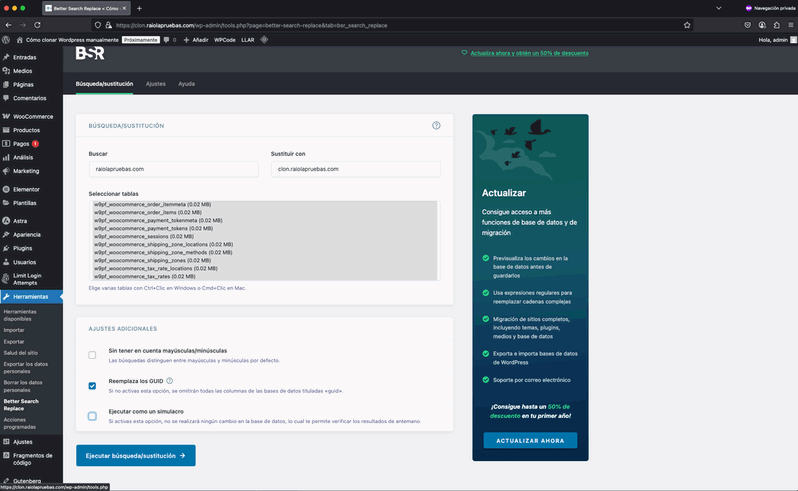798x491 pixels.
Task: Click the Próximamente badge in admin bar
Action: pos(141,40)
